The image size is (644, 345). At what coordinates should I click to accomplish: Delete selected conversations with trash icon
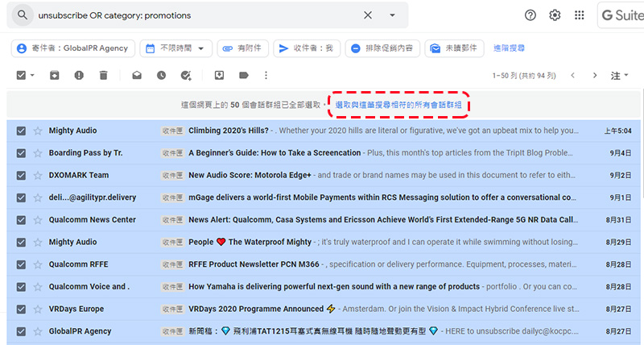click(x=104, y=75)
